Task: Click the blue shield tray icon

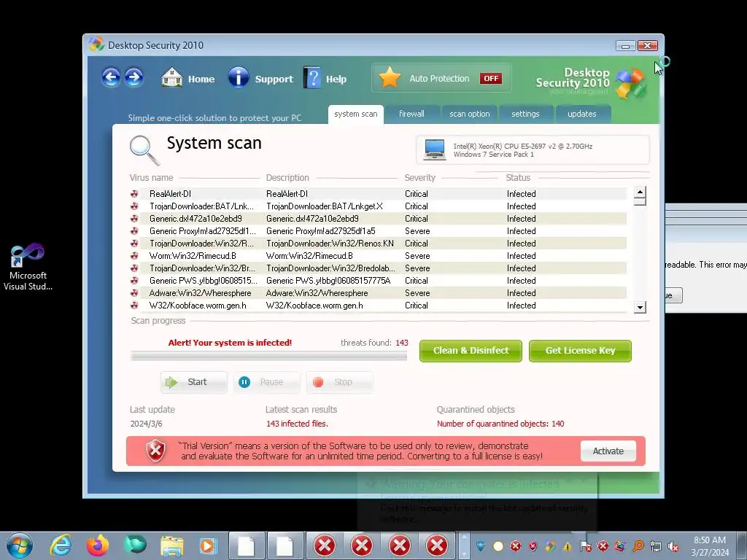Action: click(480, 546)
